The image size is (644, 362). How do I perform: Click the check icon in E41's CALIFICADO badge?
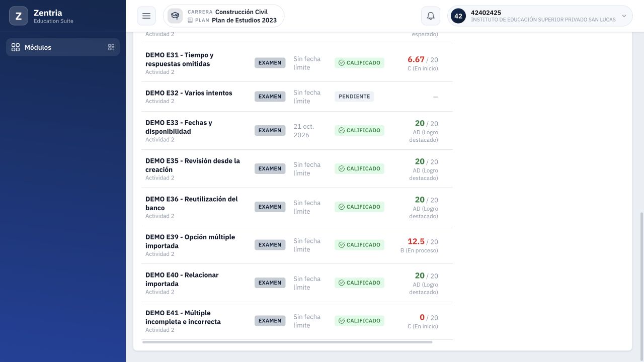(342, 321)
